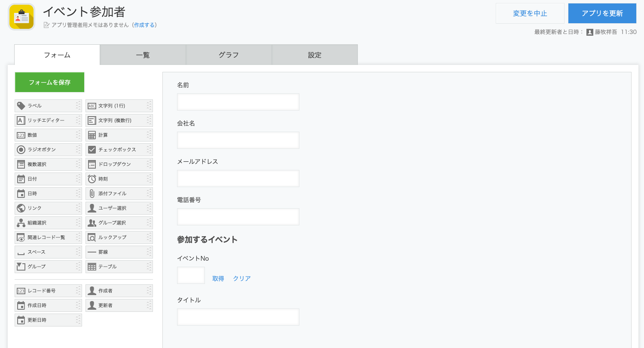This screenshot has width=644, height=348.
Task: Select the 添付ファイル paperclip icon
Action: [x=92, y=194]
